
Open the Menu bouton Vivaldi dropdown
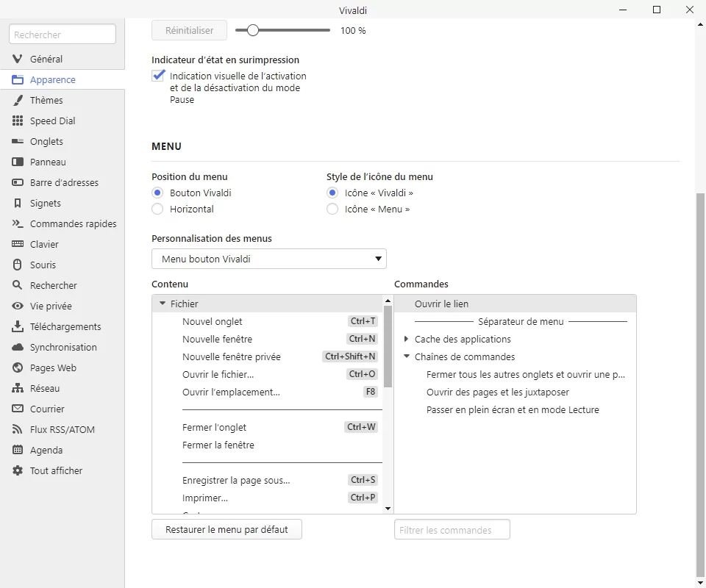269,259
